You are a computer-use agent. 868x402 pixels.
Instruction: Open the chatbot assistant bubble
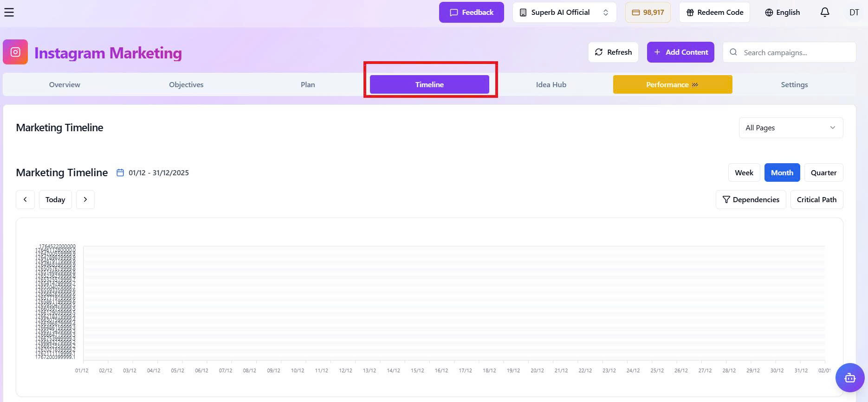[x=849, y=377]
